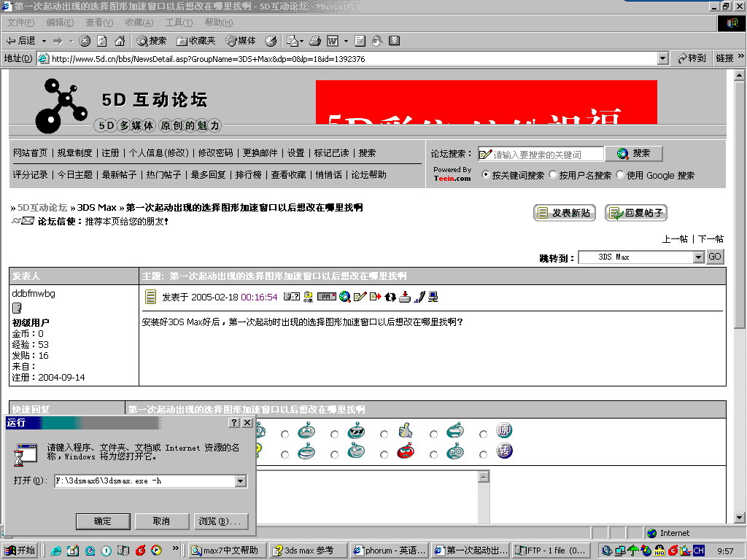The image size is (747, 560).
Task: Select 使用 Google 搜索 radio option
Action: pos(620,175)
